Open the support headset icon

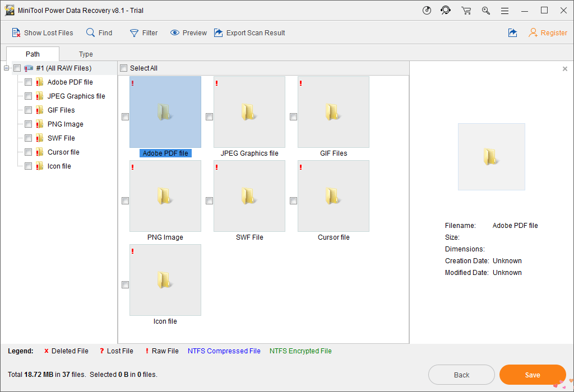point(446,10)
